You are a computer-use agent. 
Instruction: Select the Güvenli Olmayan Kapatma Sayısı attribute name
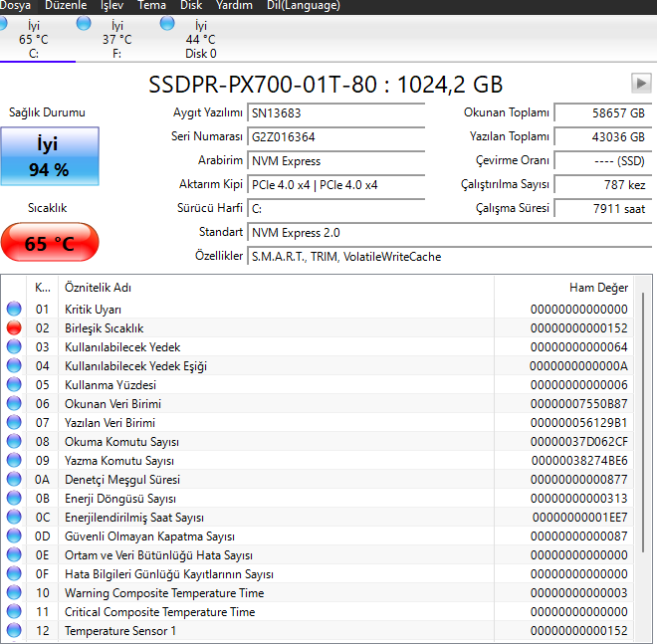click(x=149, y=537)
